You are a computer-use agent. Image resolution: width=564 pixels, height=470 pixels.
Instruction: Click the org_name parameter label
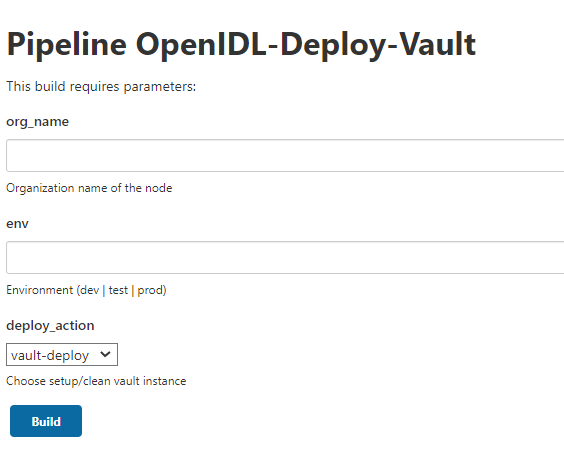37,122
